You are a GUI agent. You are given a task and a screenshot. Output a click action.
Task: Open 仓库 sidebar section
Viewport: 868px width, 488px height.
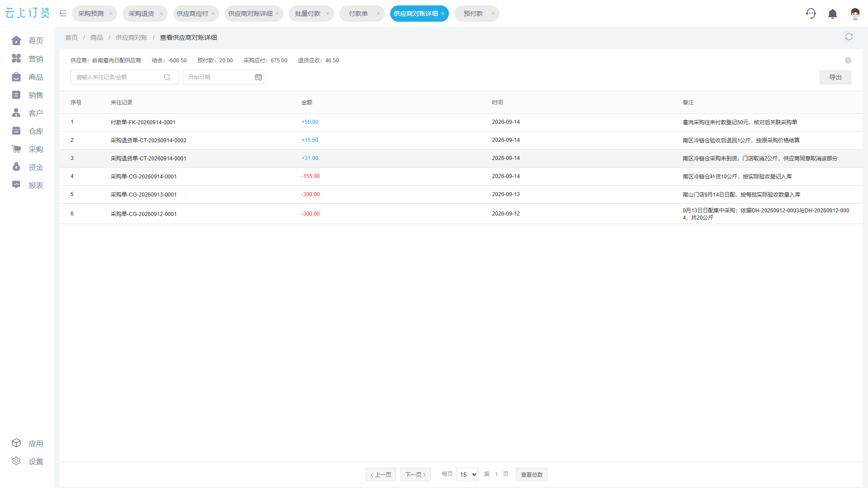click(27, 131)
